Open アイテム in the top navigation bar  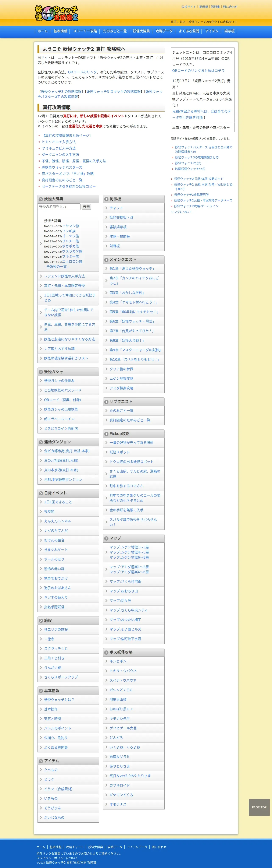[x=212, y=31]
